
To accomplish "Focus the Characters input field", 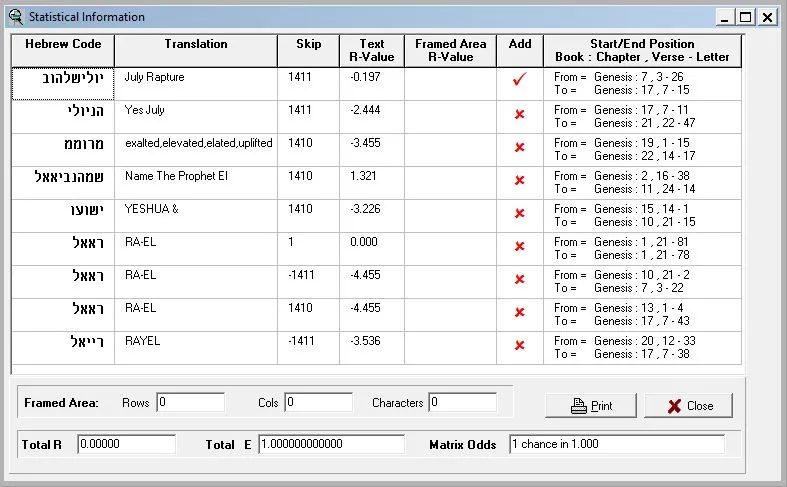I will [x=462, y=403].
